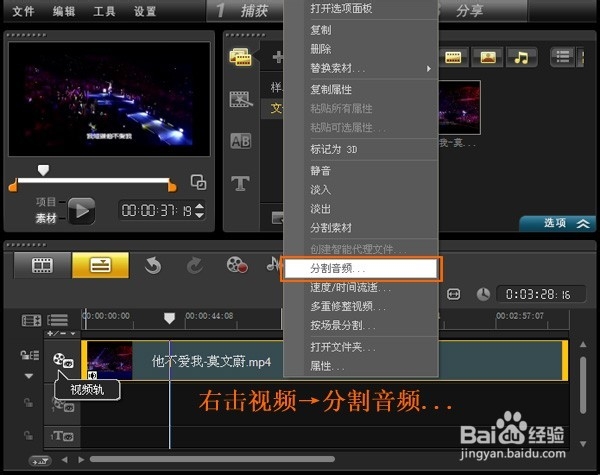Switch to the 分享 step tab
Screen dimensions: 600x475
click(x=483, y=11)
